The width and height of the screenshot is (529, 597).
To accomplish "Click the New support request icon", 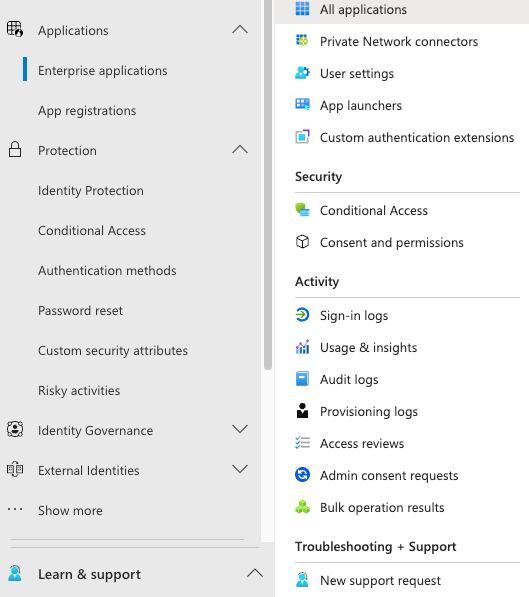I will click(x=302, y=579).
